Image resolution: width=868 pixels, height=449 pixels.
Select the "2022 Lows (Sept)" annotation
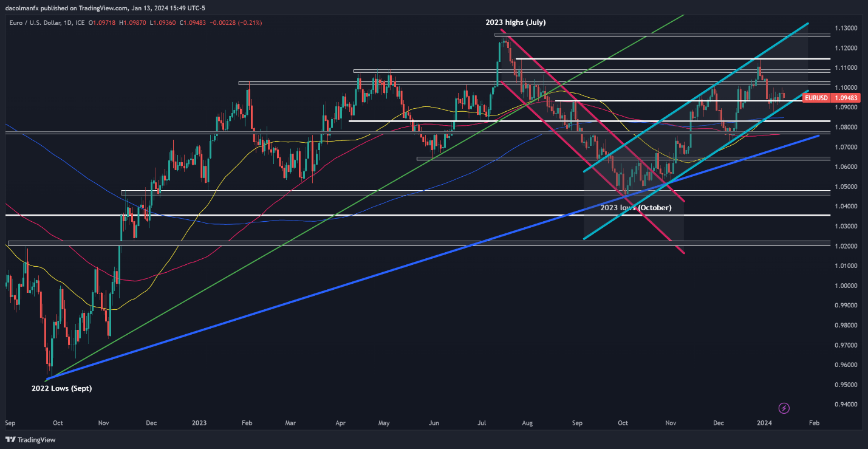(61, 388)
